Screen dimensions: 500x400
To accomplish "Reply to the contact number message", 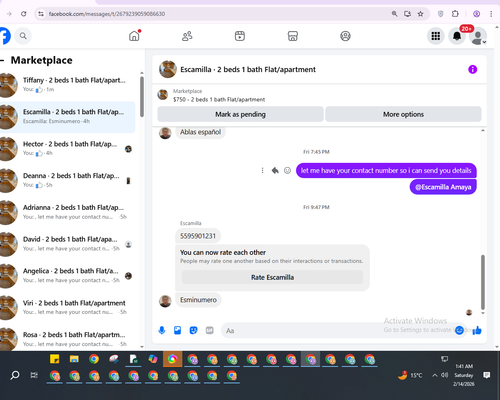I will click(275, 170).
